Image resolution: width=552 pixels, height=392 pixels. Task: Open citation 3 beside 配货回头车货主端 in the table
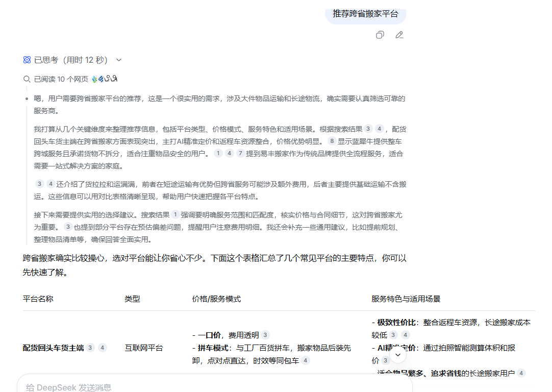[x=90, y=348]
